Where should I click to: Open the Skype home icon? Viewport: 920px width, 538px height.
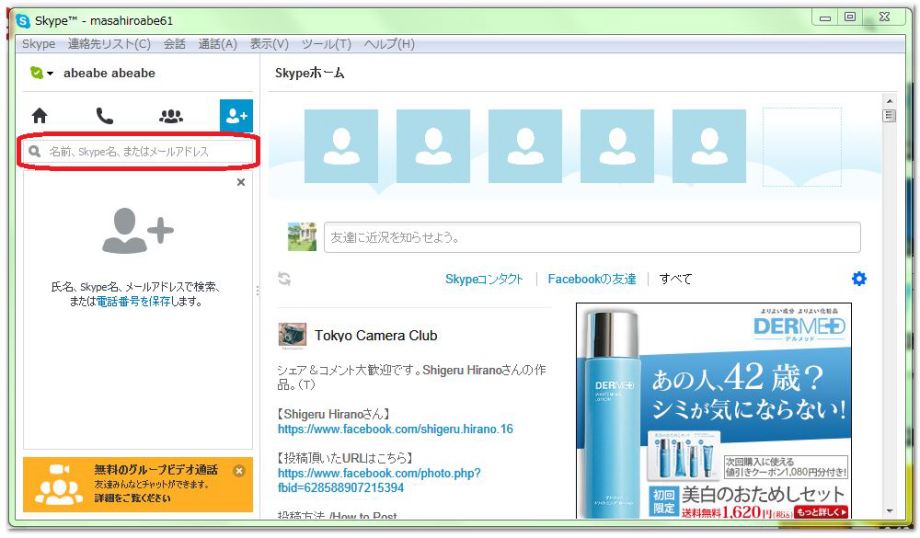coord(39,116)
